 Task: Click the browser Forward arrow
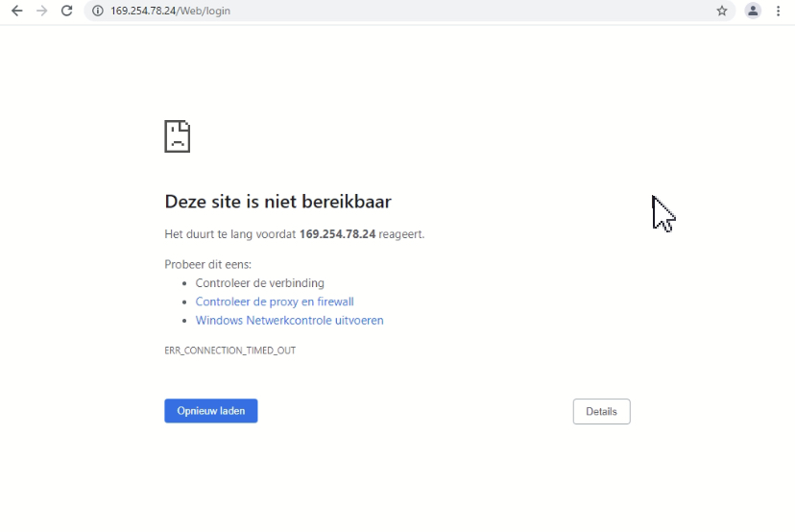[x=41, y=11]
